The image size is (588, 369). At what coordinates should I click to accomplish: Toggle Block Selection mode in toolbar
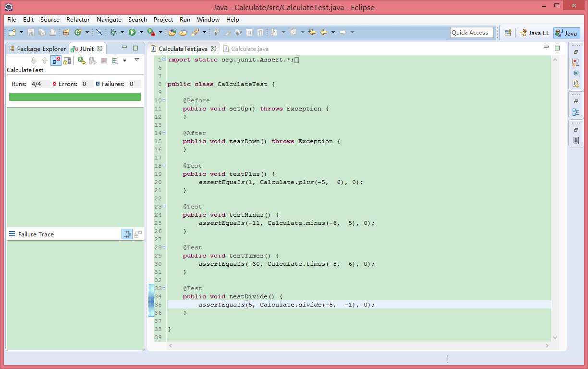[249, 32]
